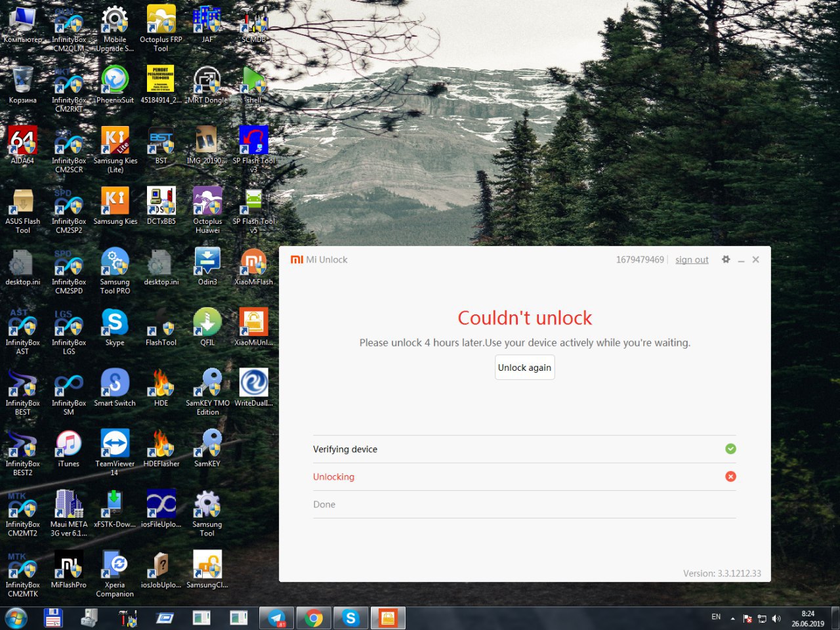Open the ASUS Flash Tool shortcut
Screen dimensions: 840x630
click(22, 210)
